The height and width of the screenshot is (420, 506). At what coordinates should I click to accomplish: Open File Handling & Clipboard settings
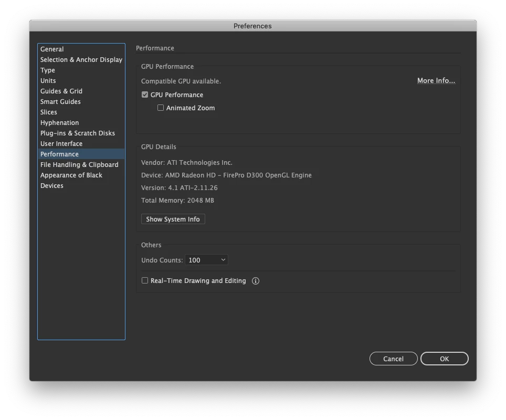pyautogui.click(x=81, y=165)
